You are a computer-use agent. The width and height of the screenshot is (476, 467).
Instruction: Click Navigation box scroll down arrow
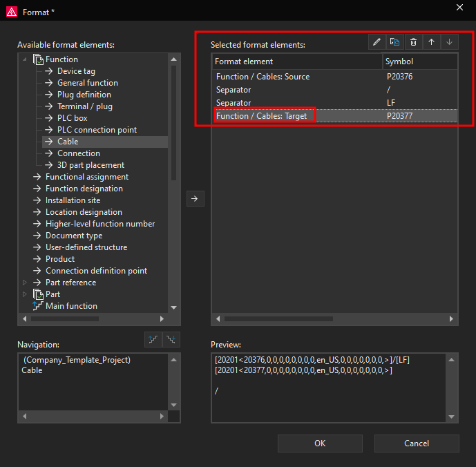click(173, 405)
